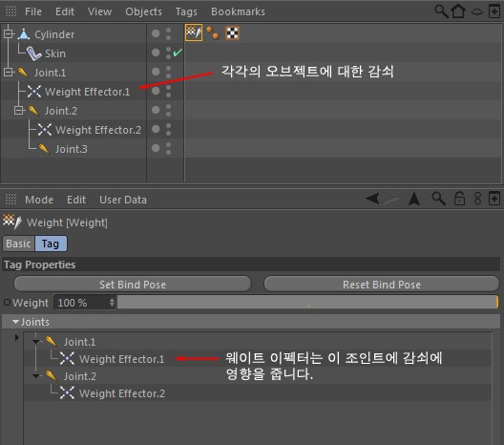Collapse the Joints section triangle
504x445 pixels.
coord(15,322)
